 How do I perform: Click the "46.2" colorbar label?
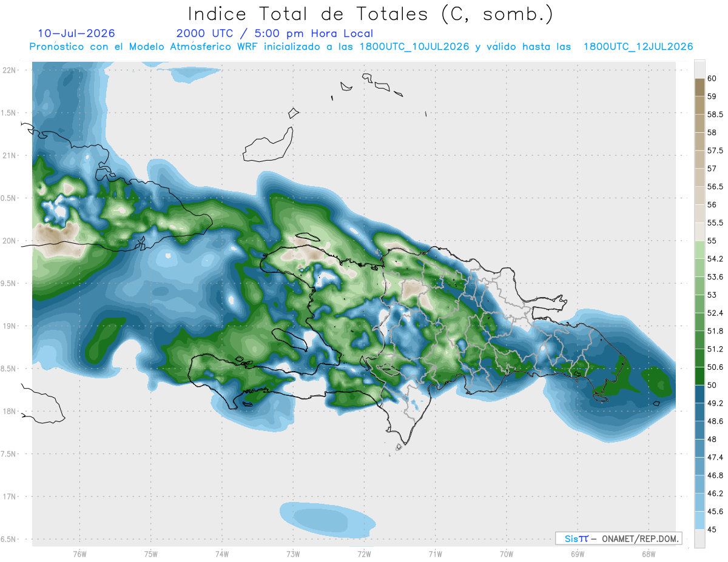click(715, 493)
